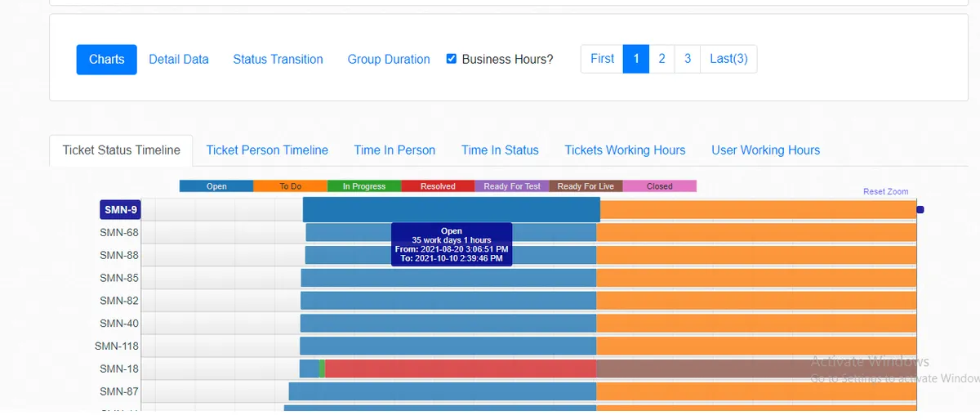980x420 pixels.
Task: Select the SMN-118 row label
Action: pos(117,346)
